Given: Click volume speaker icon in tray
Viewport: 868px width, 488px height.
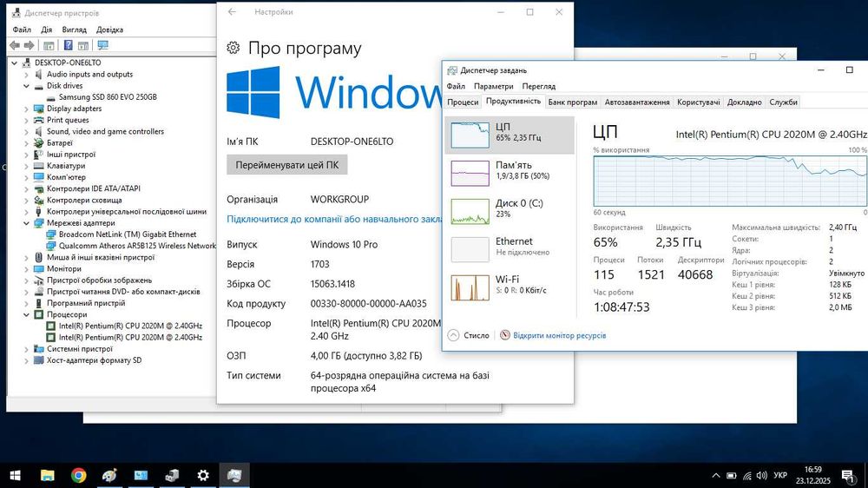Looking at the screenshot, I should pyautogui.click(x=762, y=475).
